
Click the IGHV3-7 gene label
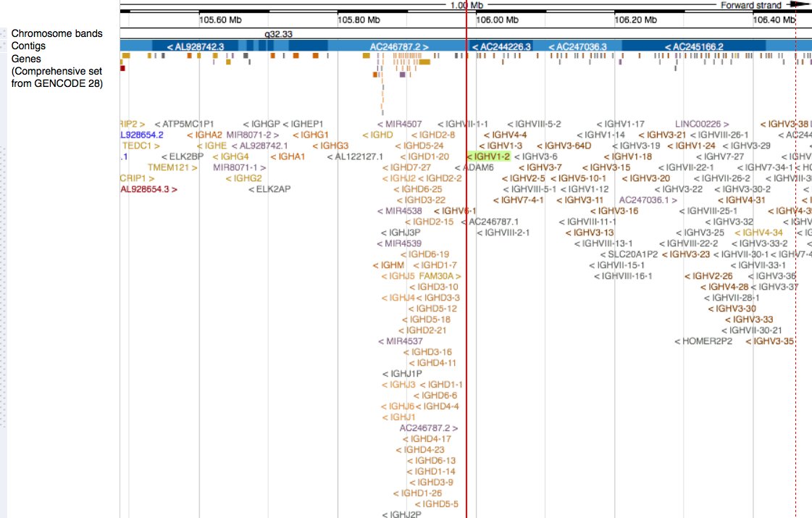click(x=540, y=167)
